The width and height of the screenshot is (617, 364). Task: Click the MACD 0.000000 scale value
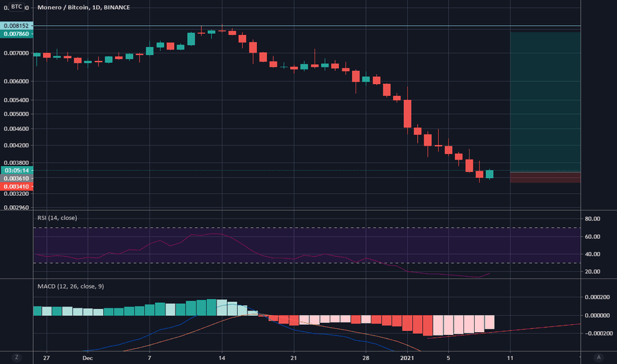[x=597, y=315]
